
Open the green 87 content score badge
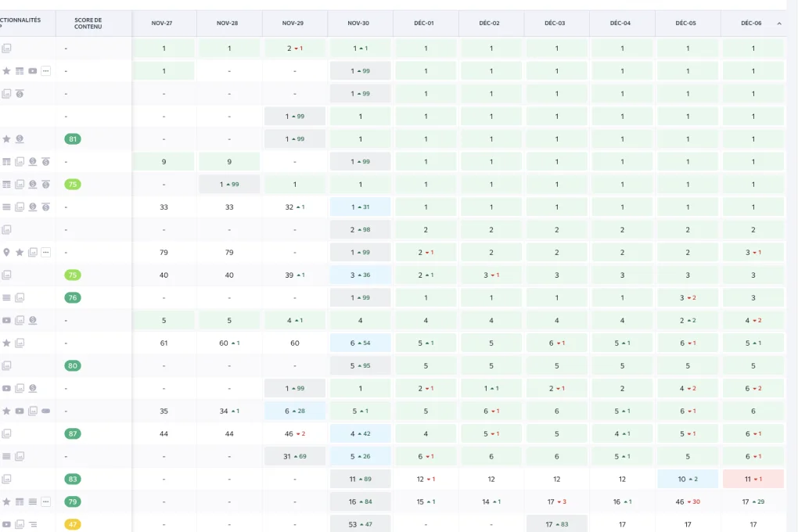click(x=73, y=434)
